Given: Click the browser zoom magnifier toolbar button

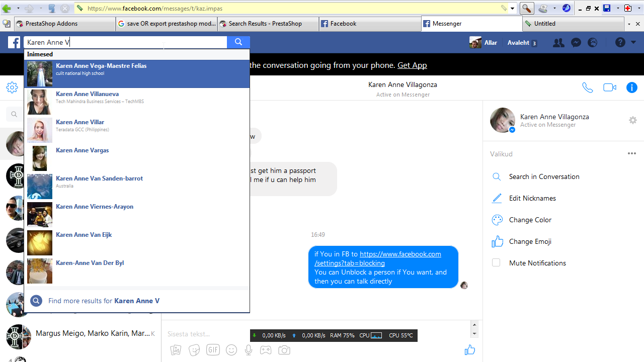Looking at the screenshot, I should click(526, 9).
